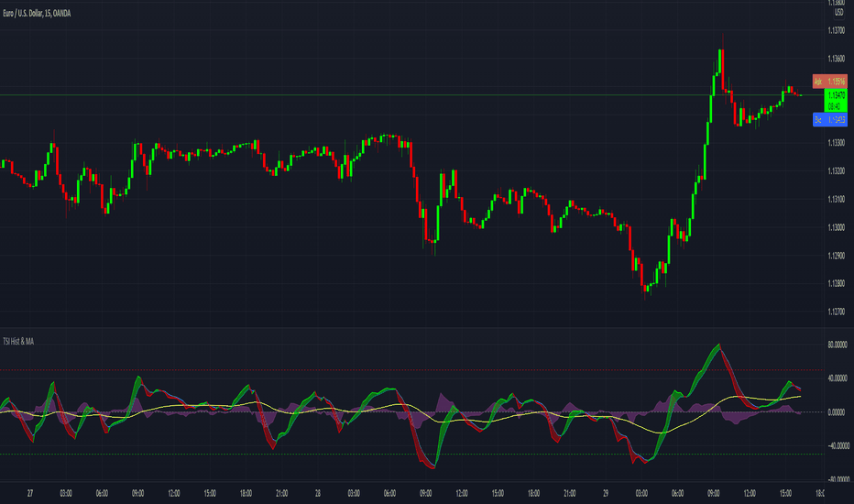Viewport: 854px width, 504px height.
Task: Click the 1.12800 price axis label
Action: click(836, 283)
